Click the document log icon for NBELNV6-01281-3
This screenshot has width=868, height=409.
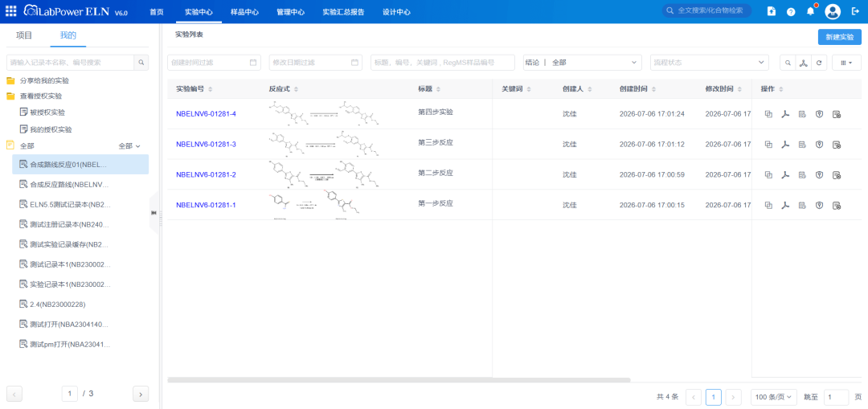(x=801, y=145)
